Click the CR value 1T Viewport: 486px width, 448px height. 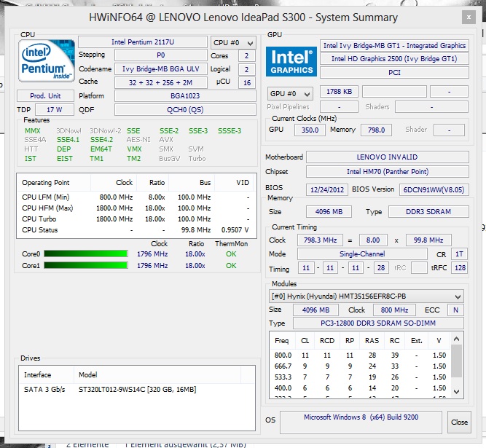tap(459, 254)
